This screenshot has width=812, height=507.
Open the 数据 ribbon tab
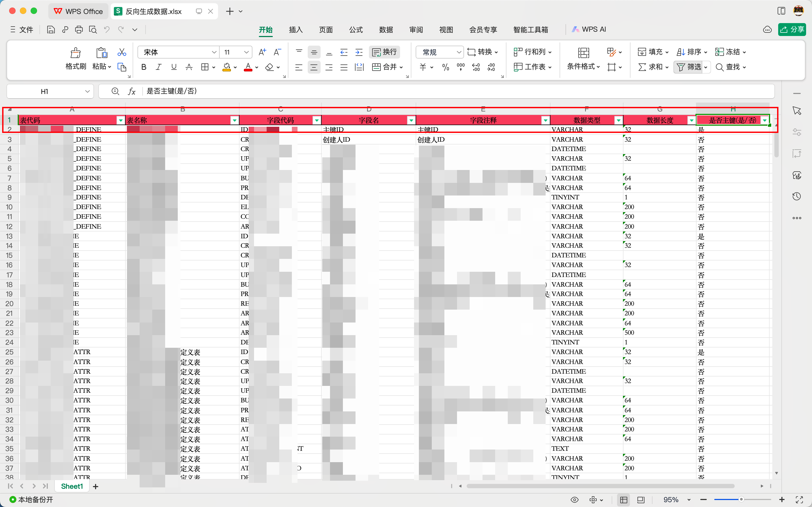click(386, 30)
